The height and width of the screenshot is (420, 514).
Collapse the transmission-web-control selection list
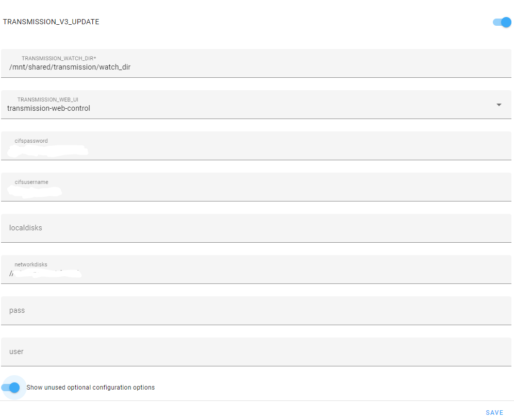click(499, 105)
